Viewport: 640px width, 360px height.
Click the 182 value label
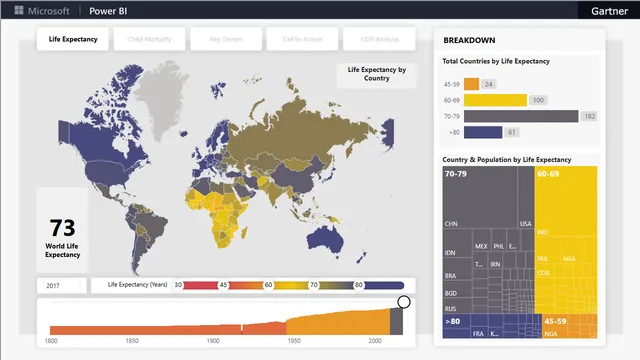[x=589, y=116]
